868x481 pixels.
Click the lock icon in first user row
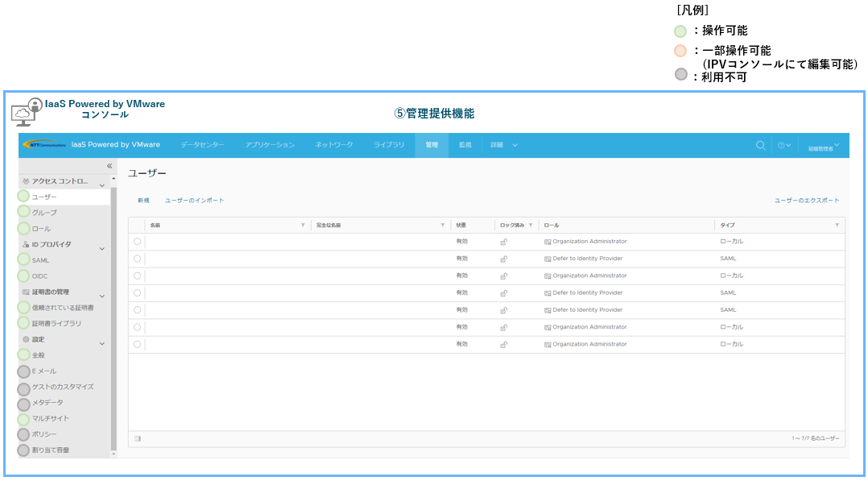504,242
